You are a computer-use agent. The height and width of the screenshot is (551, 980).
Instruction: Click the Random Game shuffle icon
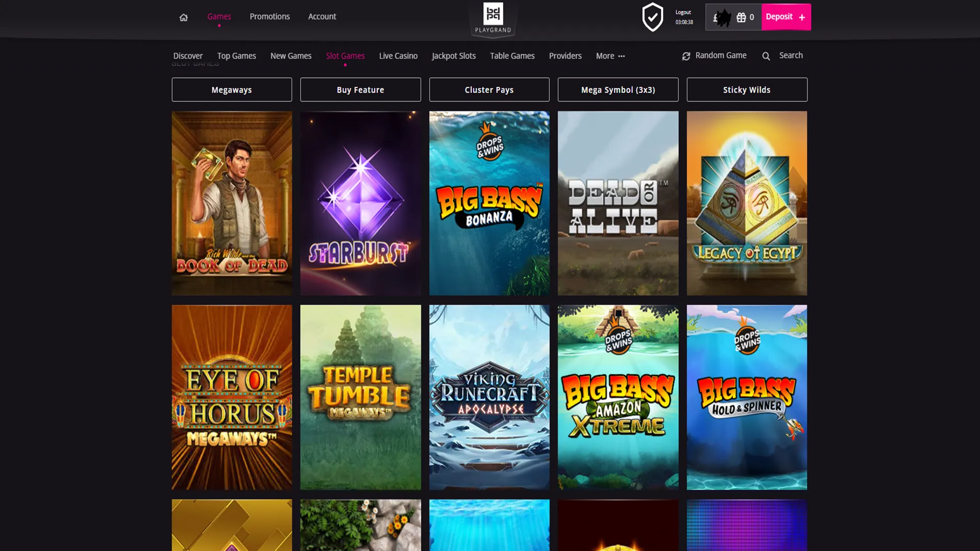685,56
